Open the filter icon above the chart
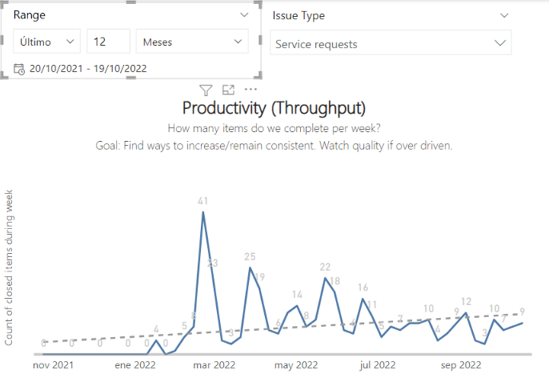 coord(206,90)
